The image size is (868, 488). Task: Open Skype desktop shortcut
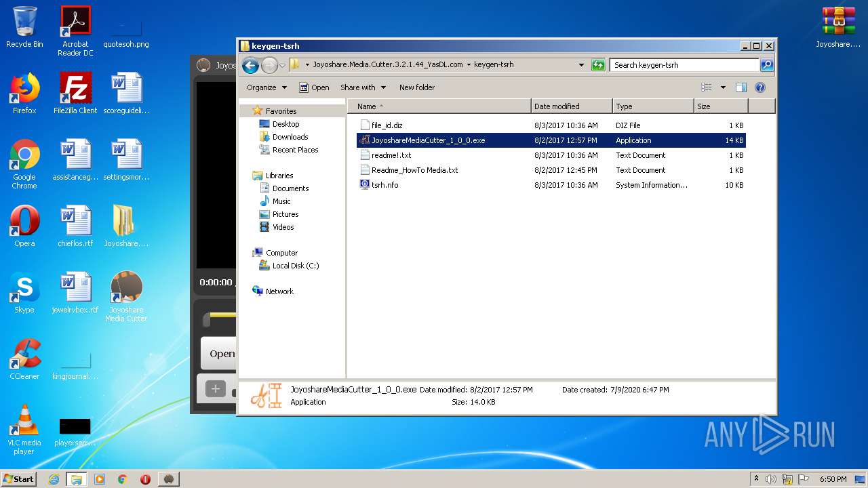tap(24, 292)
